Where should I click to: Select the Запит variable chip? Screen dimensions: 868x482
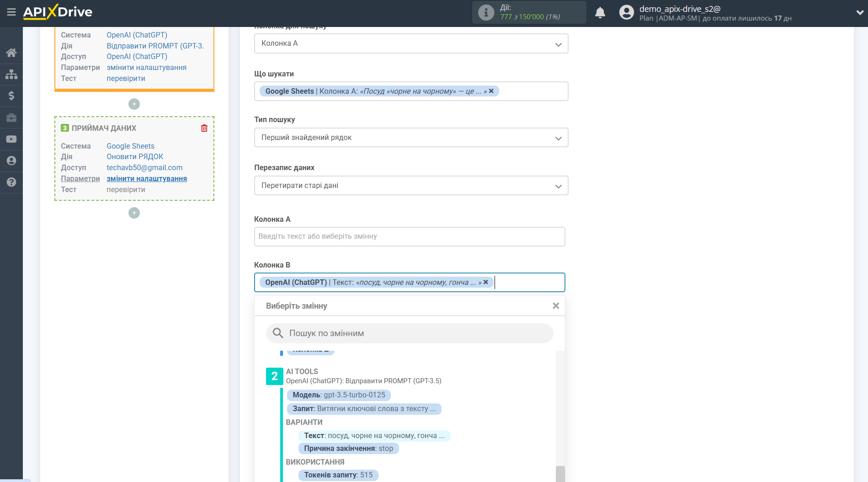[x=364, y=408]
